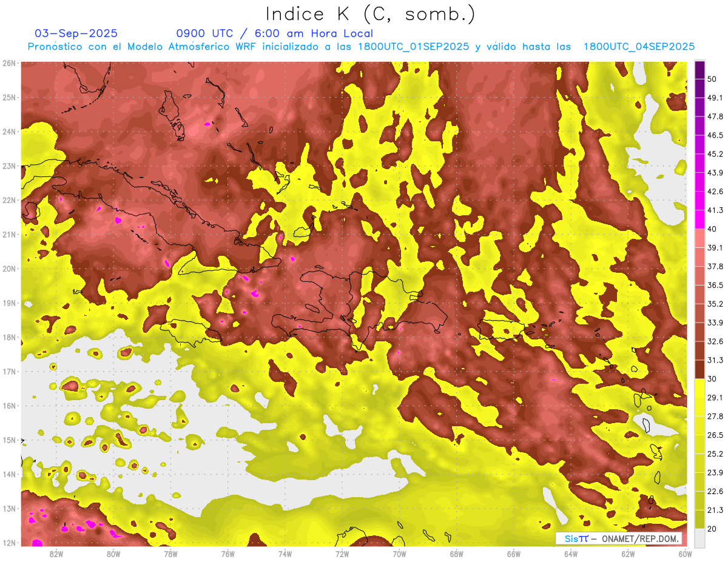728x562 pixels.
Task: Select the salmon swatch between 39.1 and 40
Action: [699, 238]
